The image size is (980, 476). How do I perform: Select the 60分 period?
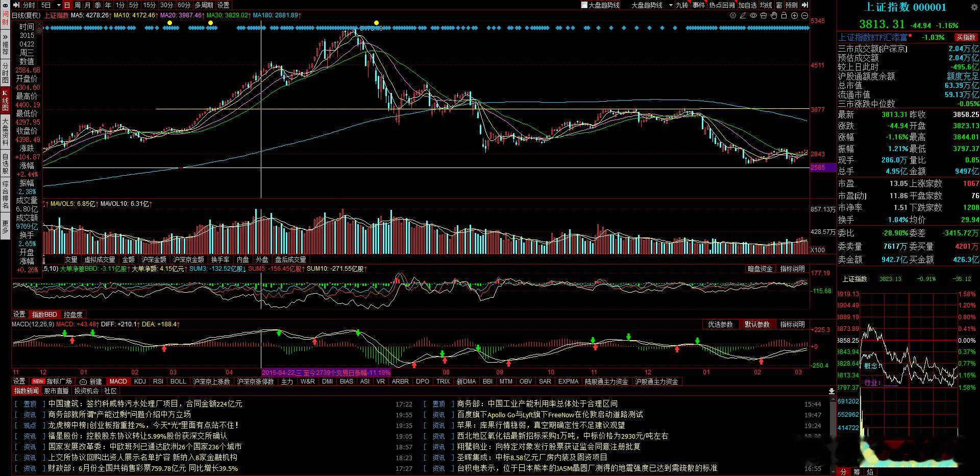184,5
